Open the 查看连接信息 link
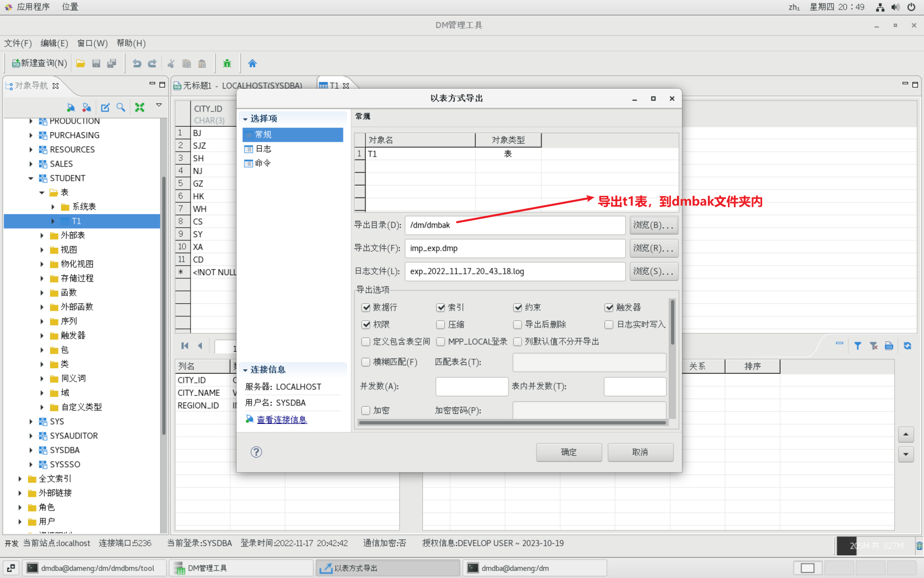Screen dimensions: 924x578 [281, 419]
